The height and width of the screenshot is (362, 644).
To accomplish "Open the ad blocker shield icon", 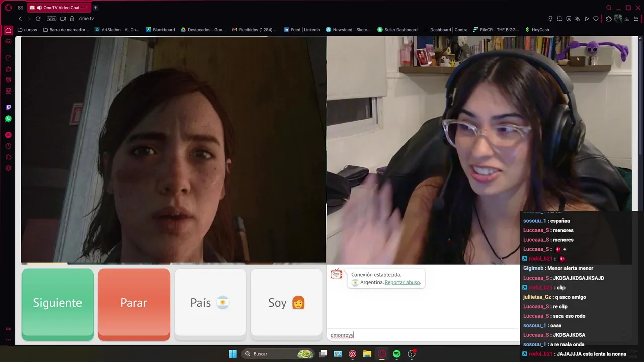I will (569, 19).
